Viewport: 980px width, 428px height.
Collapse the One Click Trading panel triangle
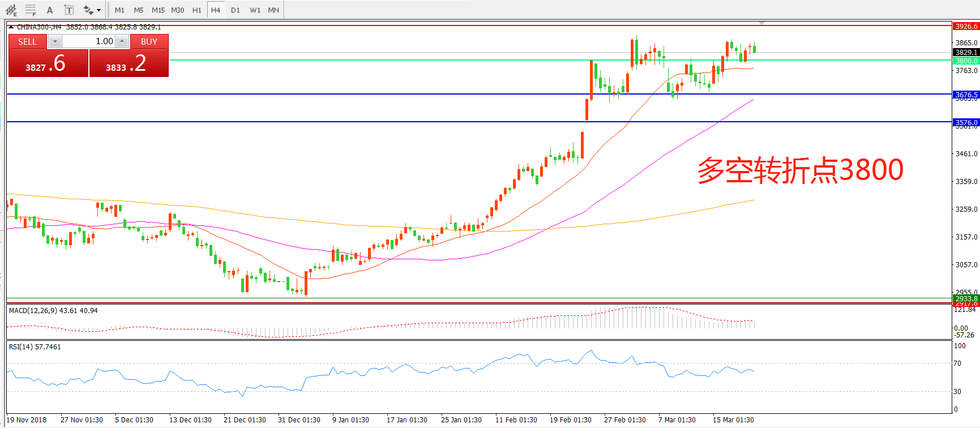[11, 27]
